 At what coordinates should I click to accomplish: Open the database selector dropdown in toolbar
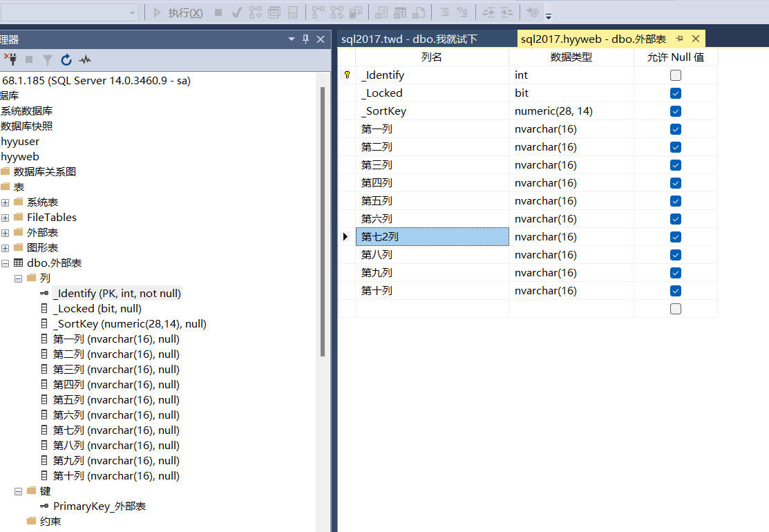[133, 12]
